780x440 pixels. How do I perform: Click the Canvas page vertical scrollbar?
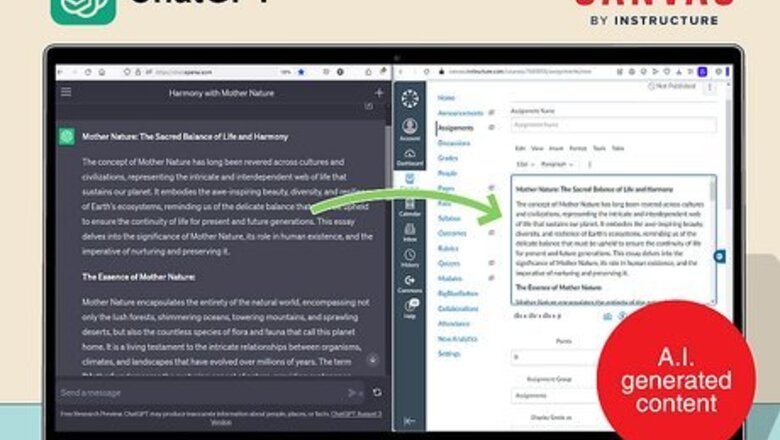tap(728, 154)
